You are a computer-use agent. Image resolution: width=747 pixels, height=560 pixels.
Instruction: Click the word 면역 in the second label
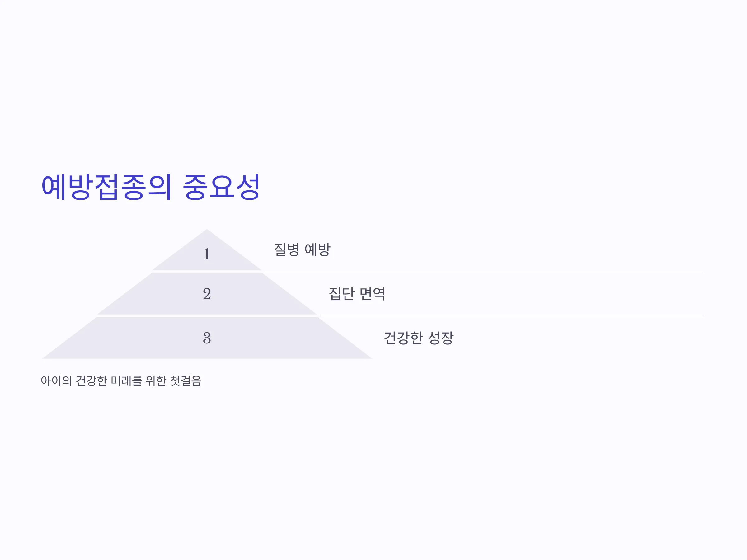point(373,294)
